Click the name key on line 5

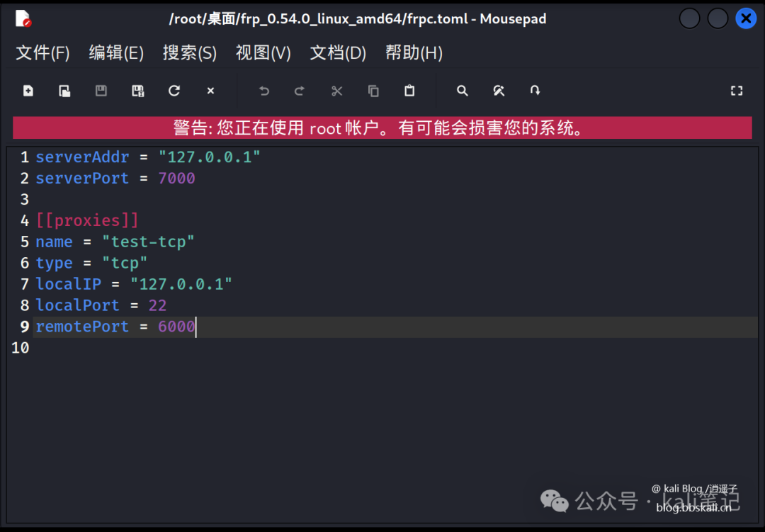click(54, 242)
